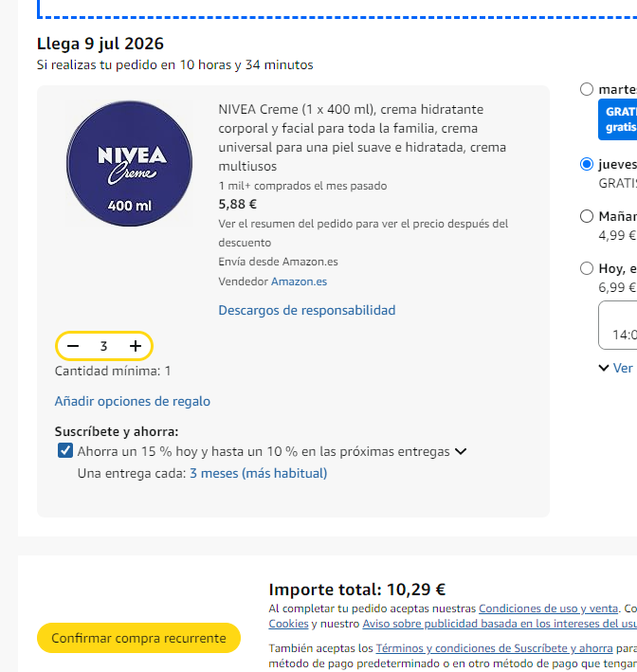Select the martes delivery option
The image size is (637, 672).
point(587,89)
